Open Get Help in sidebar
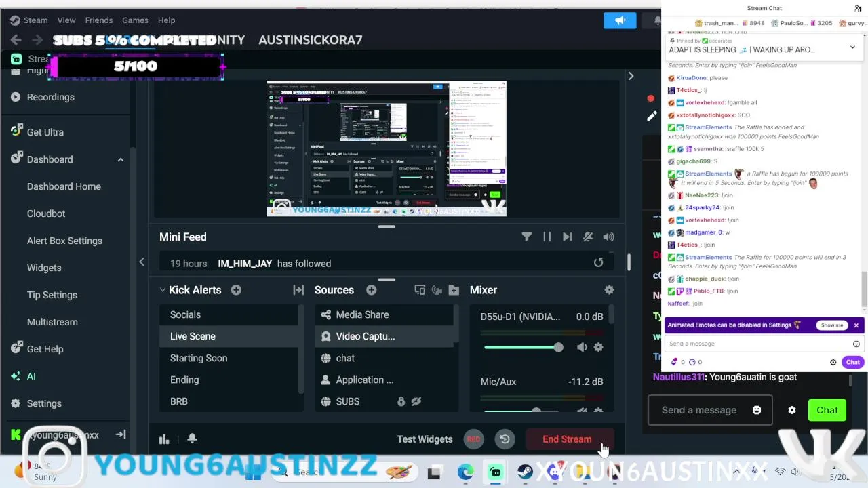 [45, 349]
